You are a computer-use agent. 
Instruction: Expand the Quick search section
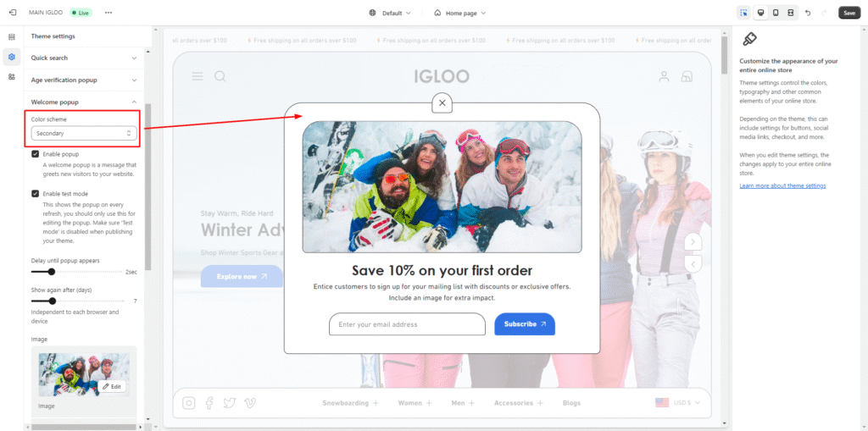coord(134,58)
